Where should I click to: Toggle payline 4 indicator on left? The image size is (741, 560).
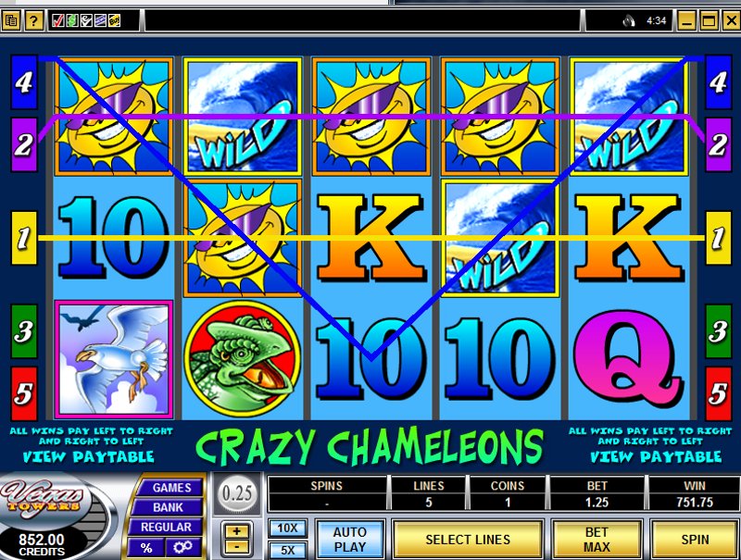pyautogui.click(x=24, y=82)
